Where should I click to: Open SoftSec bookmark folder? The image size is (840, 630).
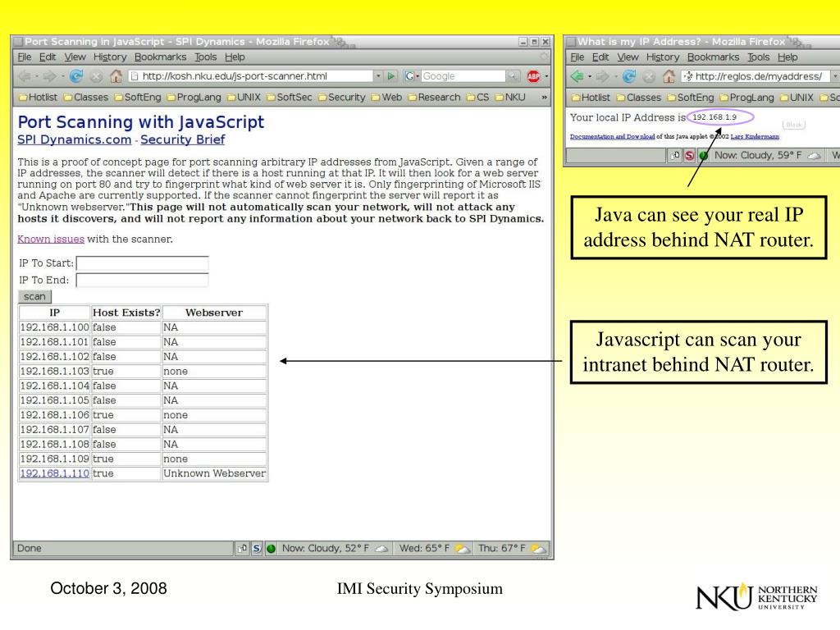[290, 98]
